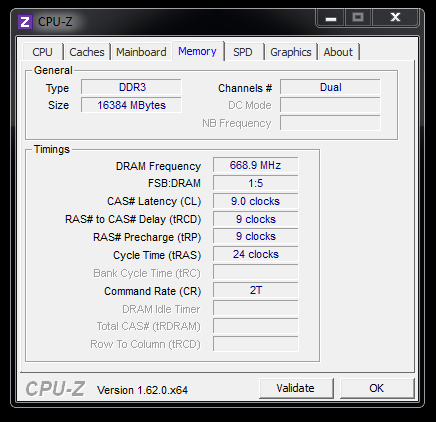Viewport: 436px width, 422px height.
Task: Click the Size field showing 16384 MBytes
Action: 131,105
